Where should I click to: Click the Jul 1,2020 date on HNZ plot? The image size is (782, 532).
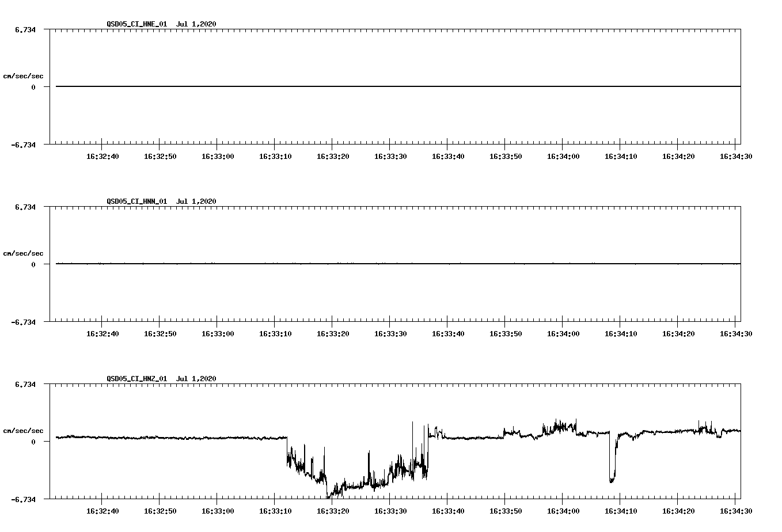(x=196, y=379)
